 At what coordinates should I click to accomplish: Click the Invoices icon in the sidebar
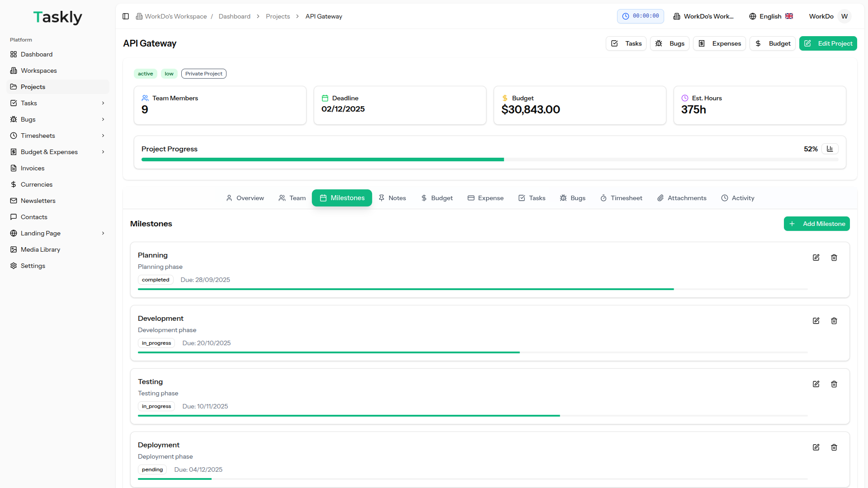pos(14,168)
